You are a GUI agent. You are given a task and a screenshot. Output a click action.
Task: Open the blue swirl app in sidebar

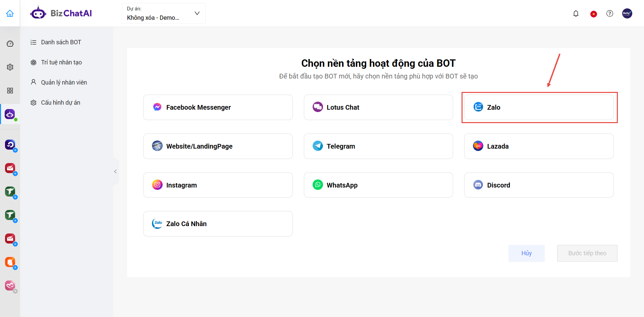point(10,145)
